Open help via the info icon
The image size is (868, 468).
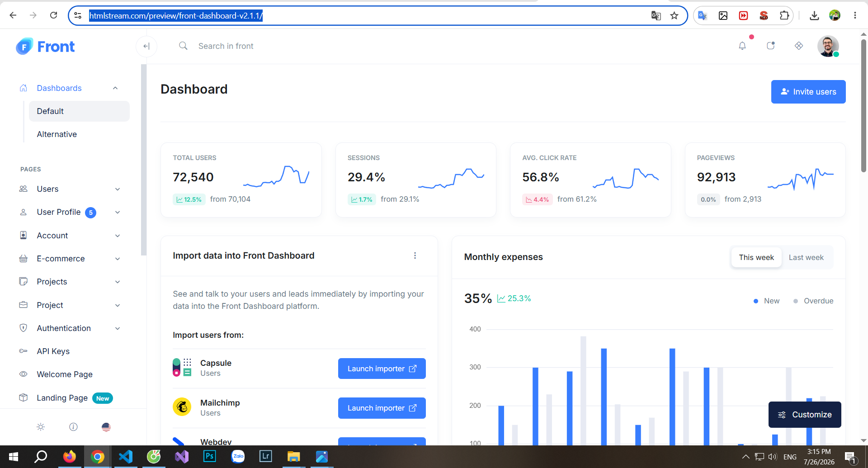(x=73, y=427)
